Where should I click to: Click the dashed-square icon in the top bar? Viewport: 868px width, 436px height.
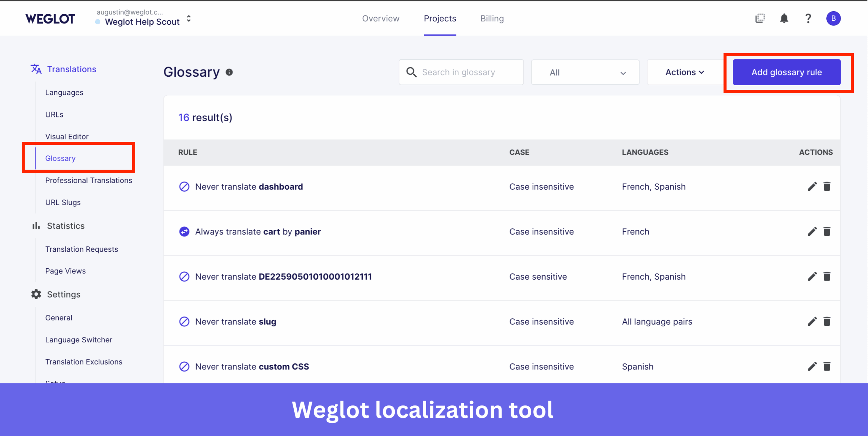[760, 18]
